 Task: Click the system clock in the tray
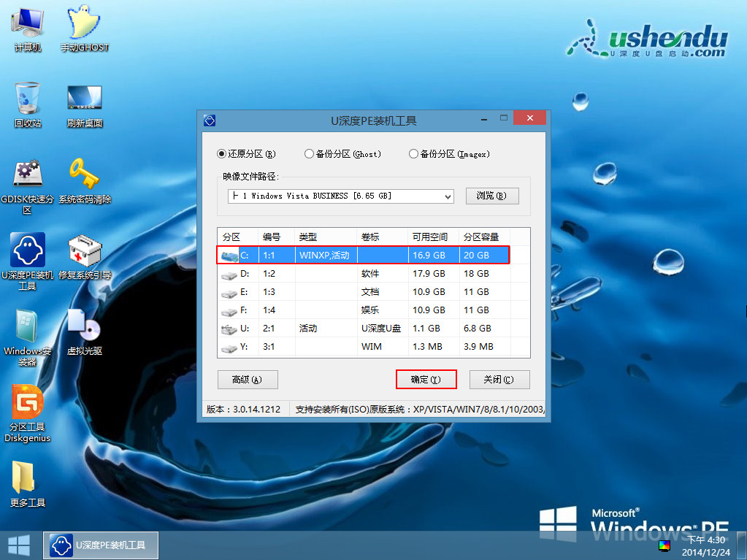click(705, 545)
